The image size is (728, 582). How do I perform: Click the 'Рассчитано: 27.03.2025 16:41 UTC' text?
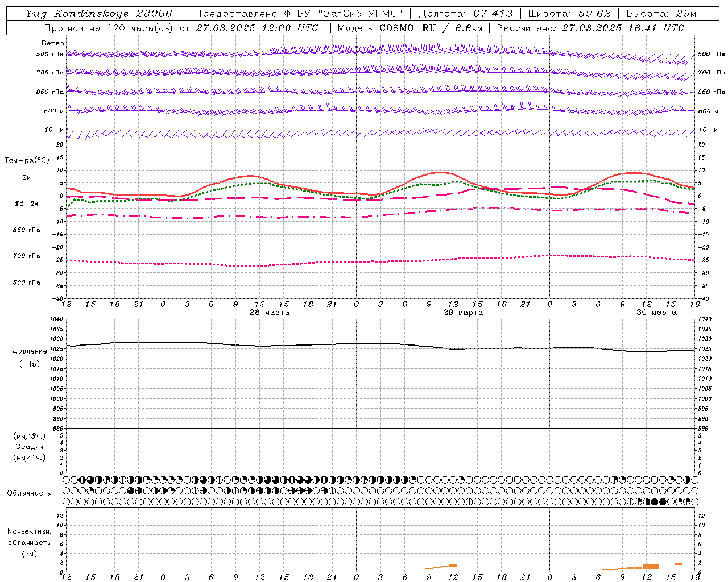point(590,28)
